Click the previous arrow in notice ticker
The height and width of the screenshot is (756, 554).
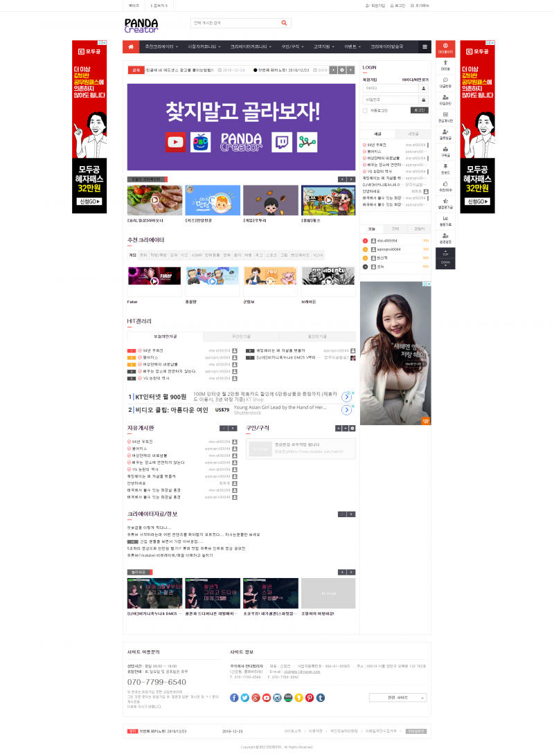point(333,70)
